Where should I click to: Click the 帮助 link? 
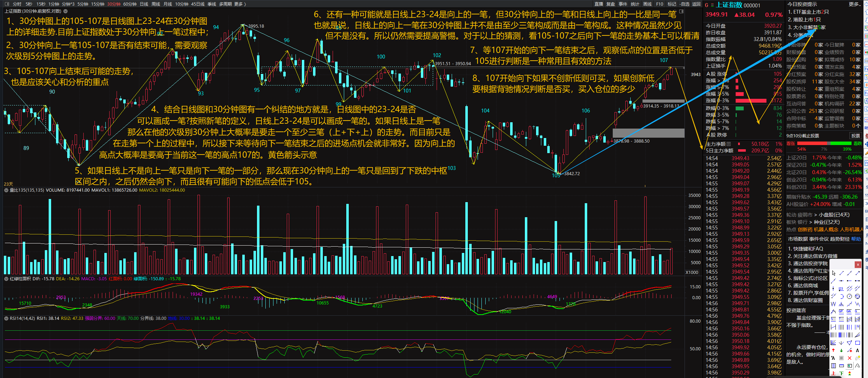pos(856,239)
